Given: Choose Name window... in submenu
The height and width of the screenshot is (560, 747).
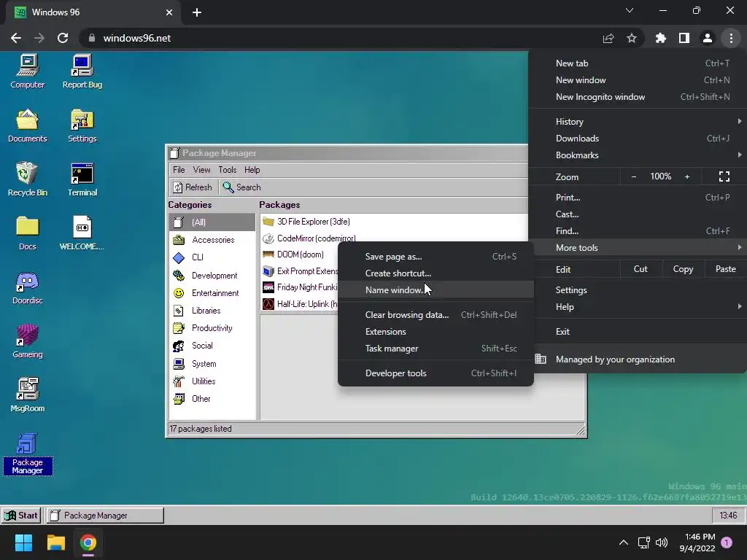Looking at the screenshot, I should point(436,290).
